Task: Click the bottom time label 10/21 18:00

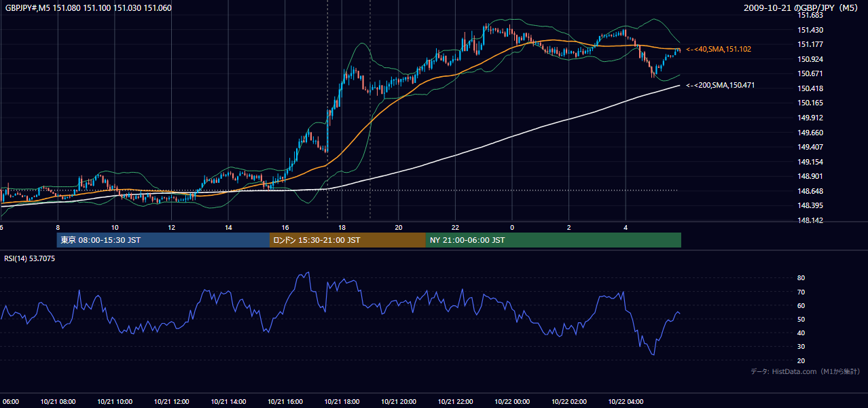Action: coord(342,402)
